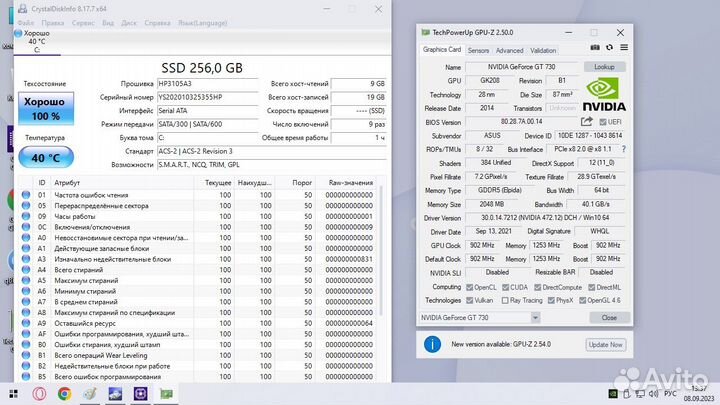Toggle the DirectCompute checkbox
Viewport: 720px width, 405px height.
[537, 287]
